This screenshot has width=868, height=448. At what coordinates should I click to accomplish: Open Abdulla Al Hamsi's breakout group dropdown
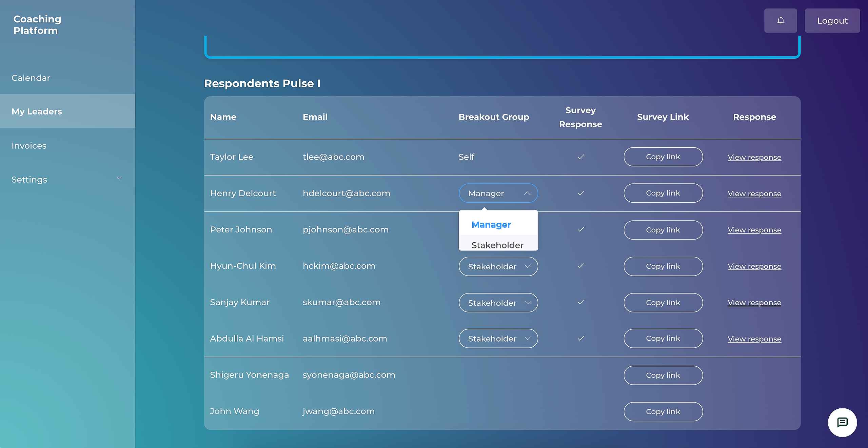tap(498, 339)
